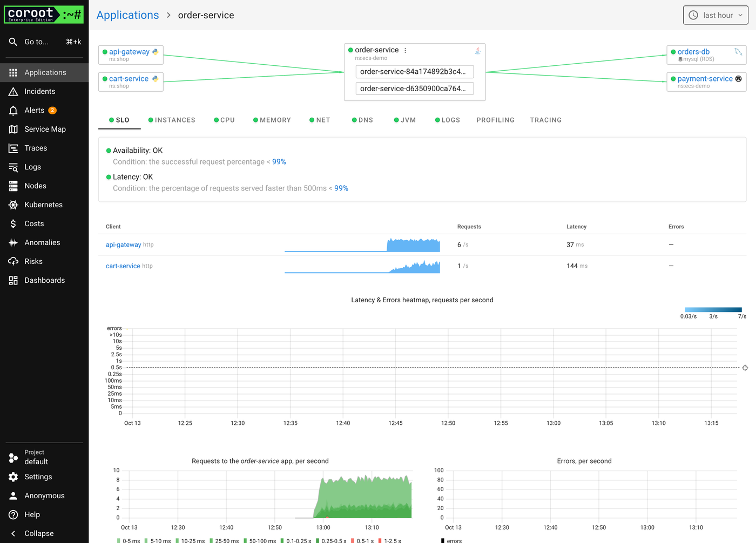756x543 pixels.
Task: Click the latency 99% threshold link
Action: click(x=341, y=188)
